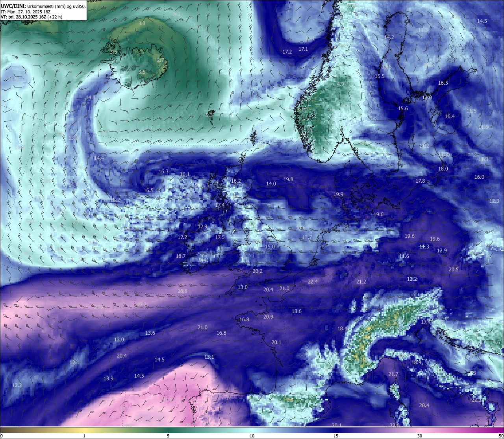This screenshot has height=439, width=504.
Task: Click the '1' tick on the color scale
Action: tap(84, 436)
